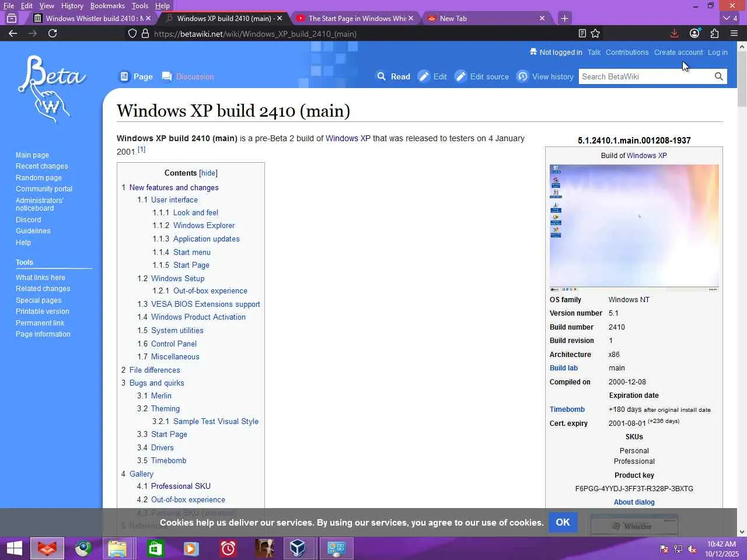
Task: Open Random page in the sidebar
Action: pos(39,178)
